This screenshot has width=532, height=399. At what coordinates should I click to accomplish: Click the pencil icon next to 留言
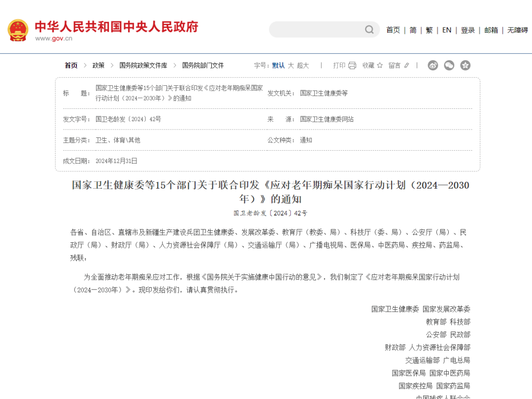pyautogui.click(x=406, y=65)
